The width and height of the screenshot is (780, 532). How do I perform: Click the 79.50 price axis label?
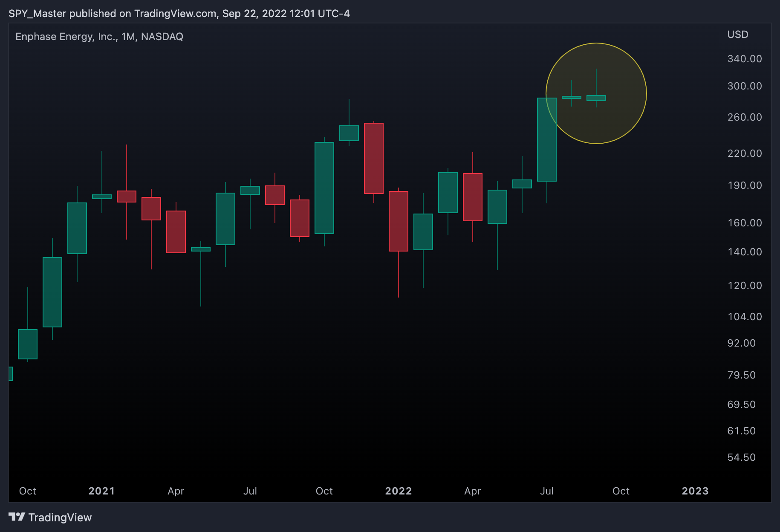click(742, 375)
